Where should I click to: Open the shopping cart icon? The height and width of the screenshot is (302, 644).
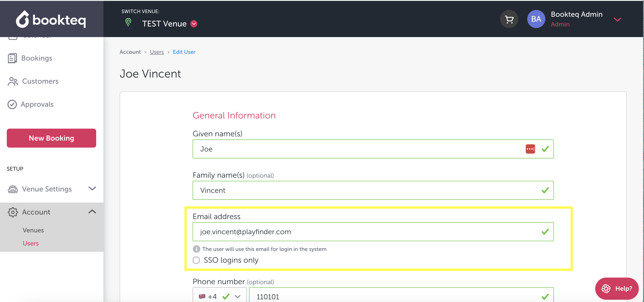[x=509, y=19]
